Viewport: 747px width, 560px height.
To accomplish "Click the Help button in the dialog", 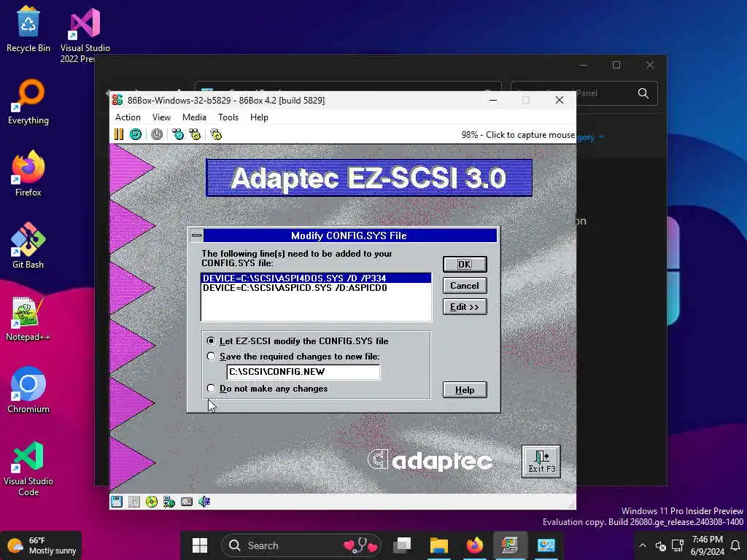I will pyautogui.click(x=465, y=390).
